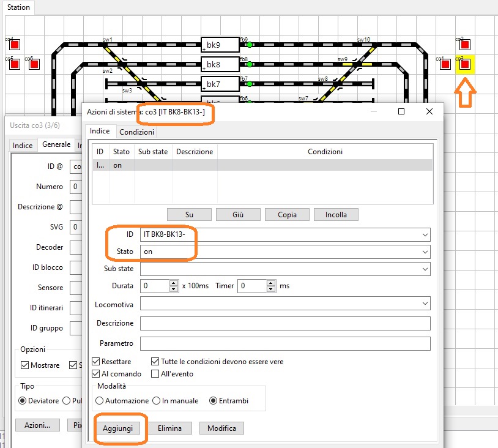Image resolution: width=498 pixels, height=448 pixels.
Task: Click into the Parametro text field
Action: coord(284,343)
